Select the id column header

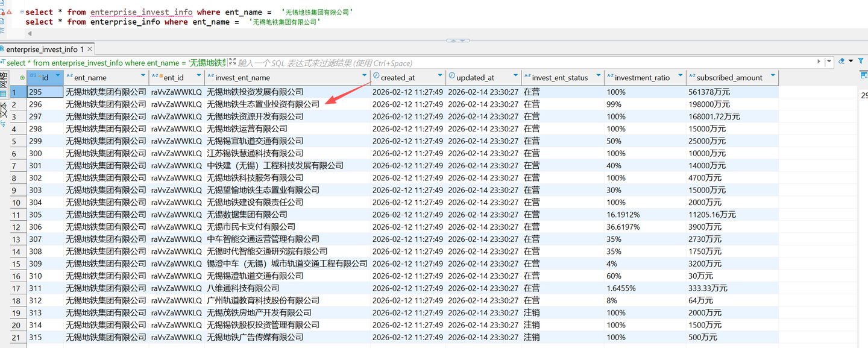pos(45,78)
